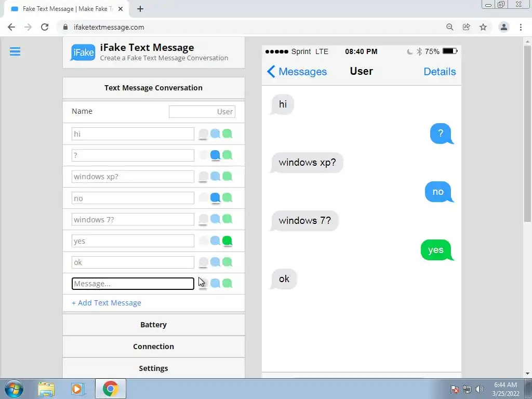Select gray bubble for '?' message
This screenshot has width=532, height=399.
(x=203, y=155)
